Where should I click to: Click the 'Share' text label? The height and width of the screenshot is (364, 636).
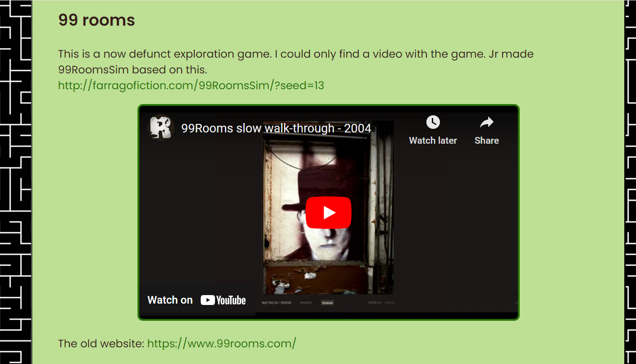pyautogui.click(x=487, y=141)
